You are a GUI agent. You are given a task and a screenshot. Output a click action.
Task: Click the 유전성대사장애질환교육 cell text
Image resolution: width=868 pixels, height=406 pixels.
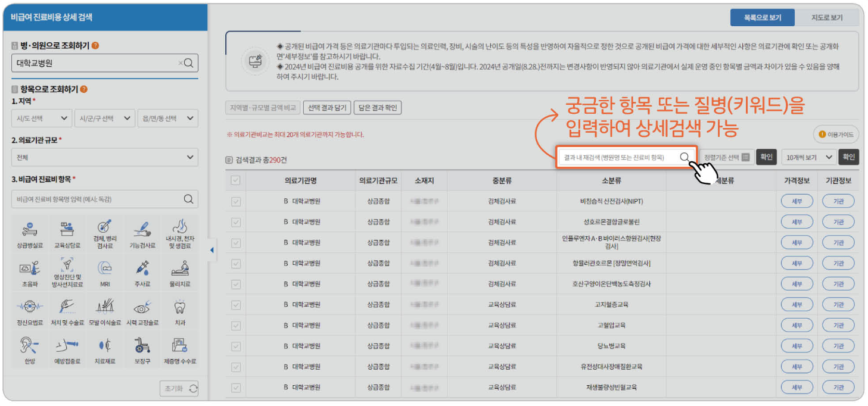pyautogui.click(x=611, y=367)
